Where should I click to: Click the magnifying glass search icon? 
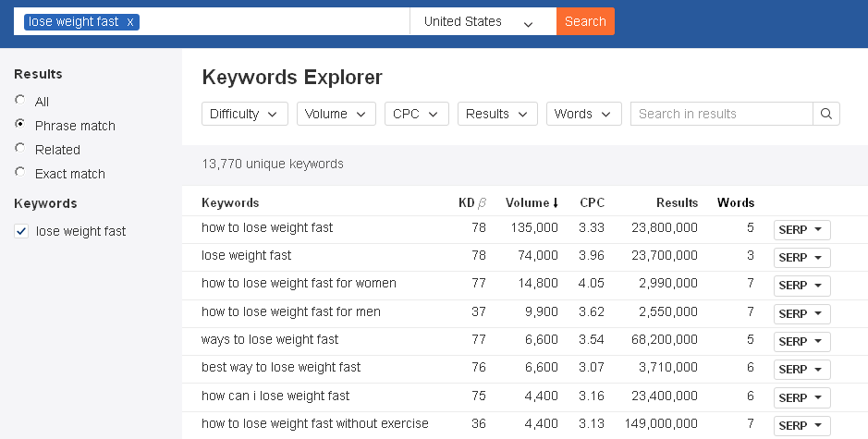tap(825, 114)
